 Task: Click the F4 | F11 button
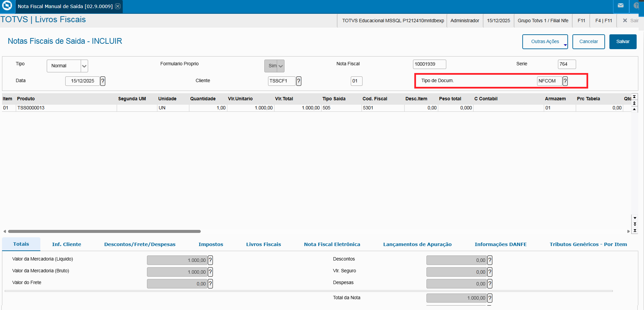coord(604,21)
